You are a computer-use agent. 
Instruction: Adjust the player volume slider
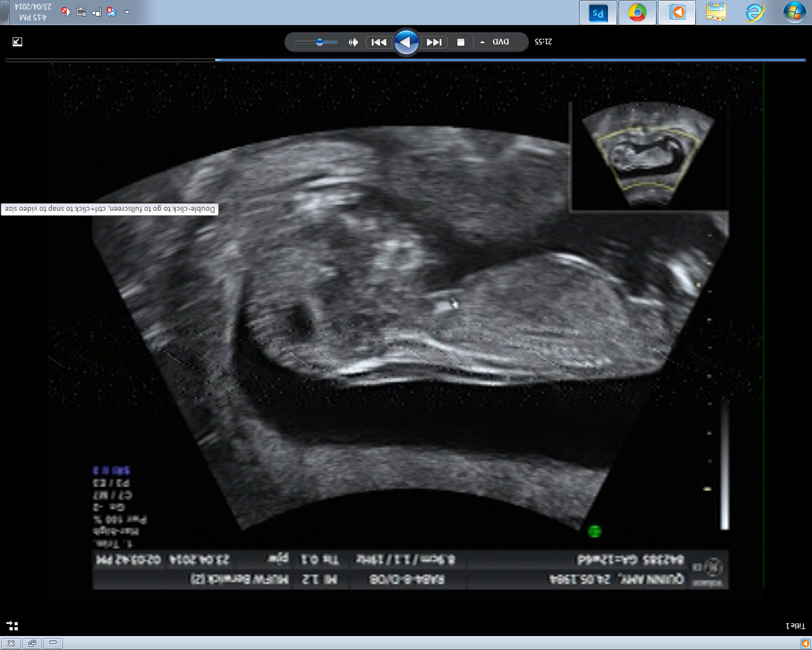(x=319, y=43)
